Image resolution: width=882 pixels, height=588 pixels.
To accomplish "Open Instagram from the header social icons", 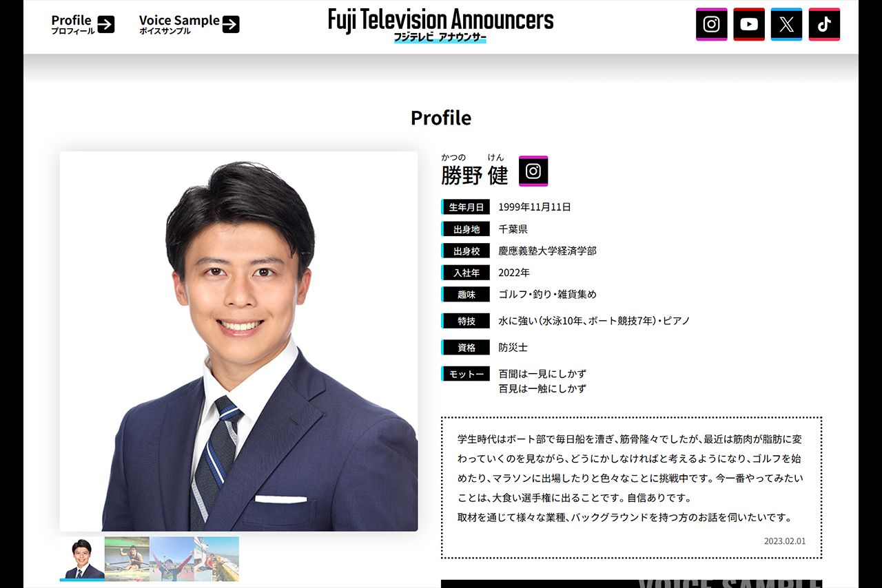I will 712,23.
